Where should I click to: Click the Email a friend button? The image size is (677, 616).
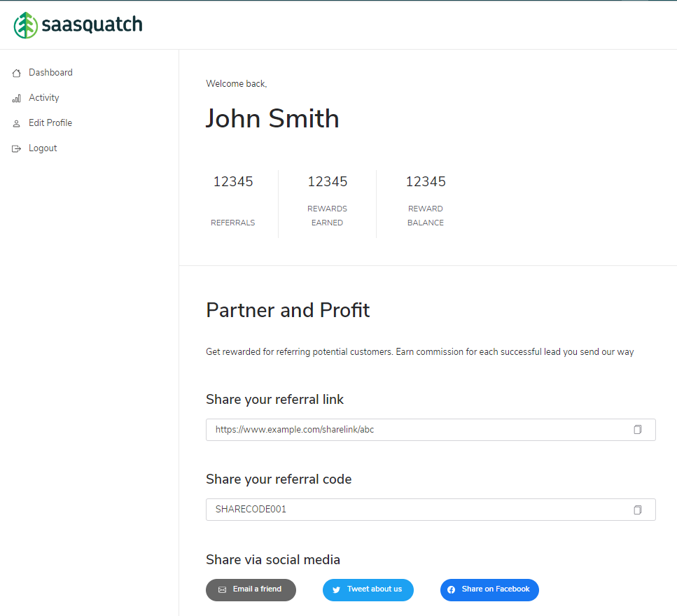251,590
